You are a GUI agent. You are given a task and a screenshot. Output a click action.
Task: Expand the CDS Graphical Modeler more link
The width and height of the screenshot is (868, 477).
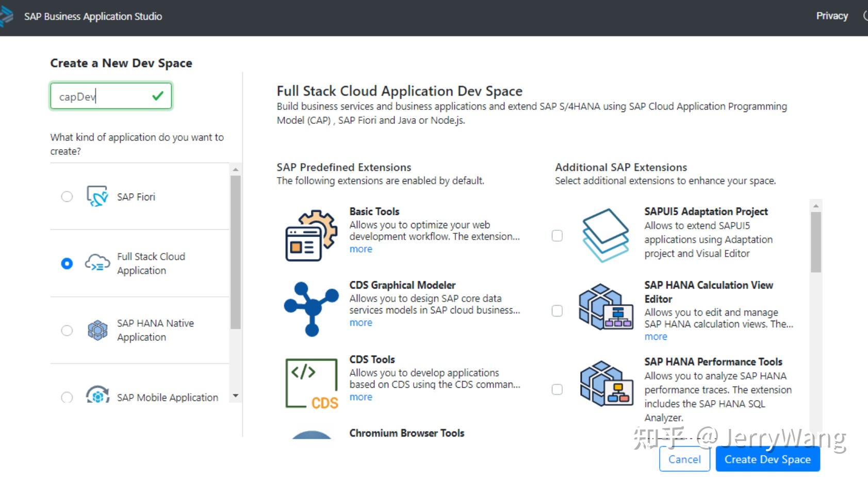(360, 322)
